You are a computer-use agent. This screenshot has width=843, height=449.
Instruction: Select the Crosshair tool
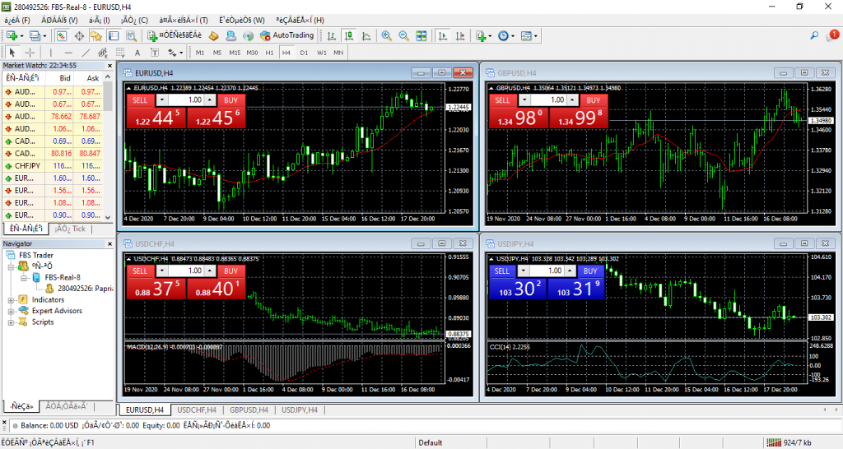(x=30, y=51)
